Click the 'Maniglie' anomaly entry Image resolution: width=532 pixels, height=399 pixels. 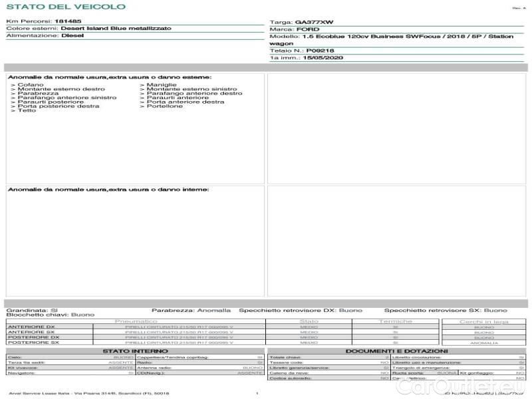(162, 85)
